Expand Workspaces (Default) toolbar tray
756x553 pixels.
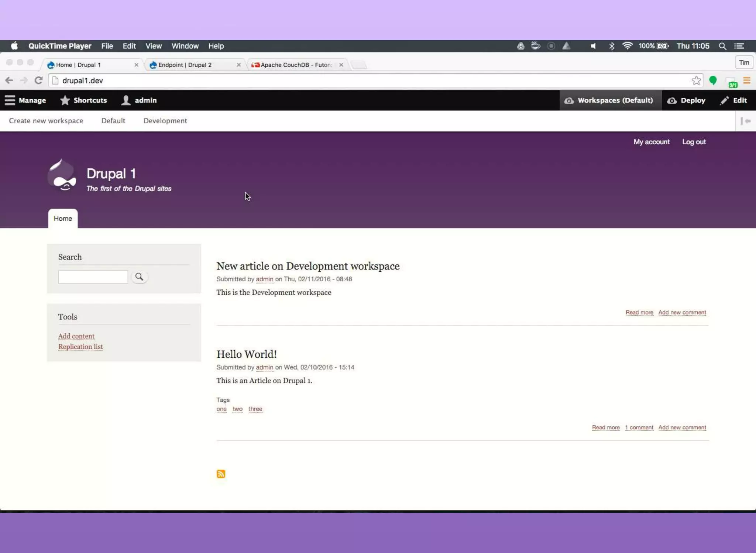coord(609,100)
